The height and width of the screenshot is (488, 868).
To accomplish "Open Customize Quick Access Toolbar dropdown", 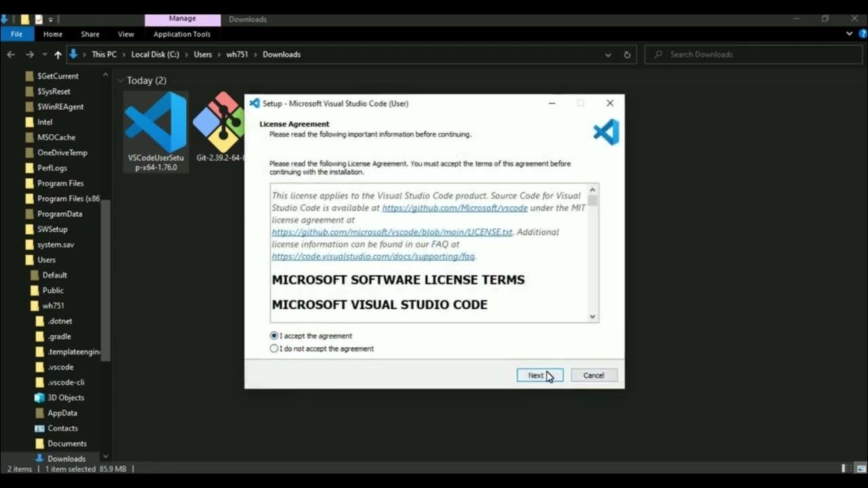I will coord(51,19).
